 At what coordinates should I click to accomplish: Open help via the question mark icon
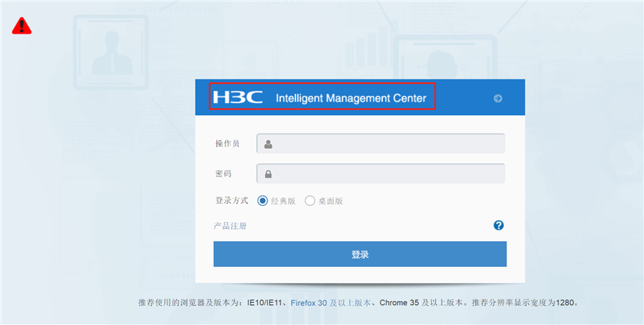(499, 225)
